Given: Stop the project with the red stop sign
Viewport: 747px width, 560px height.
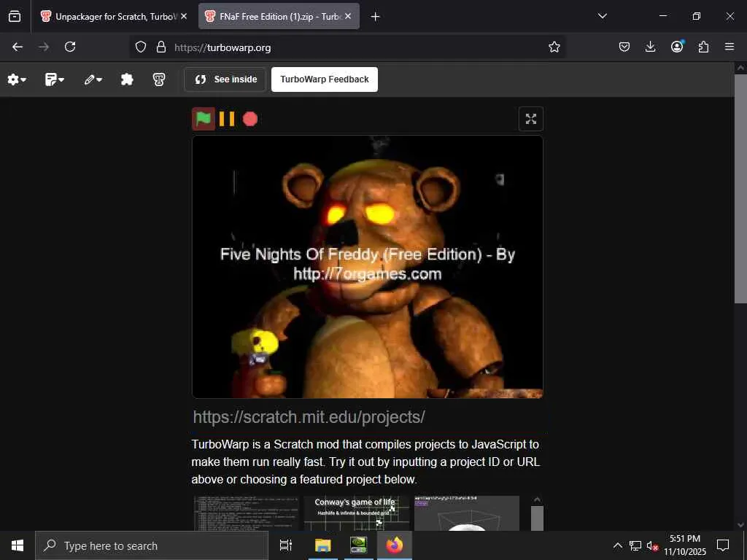Looking at the screenshot, I should pyautogui.click(x=250, y=119).
